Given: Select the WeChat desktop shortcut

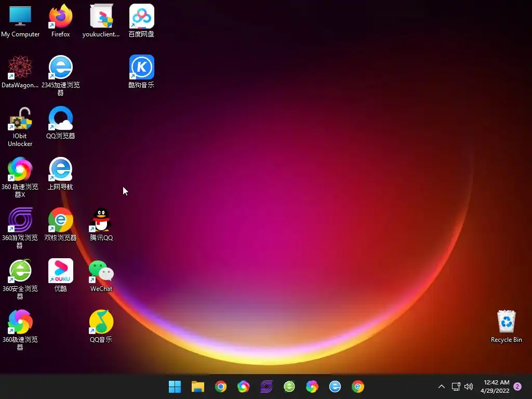Looking at the screenshot, I should coord(101,275).
